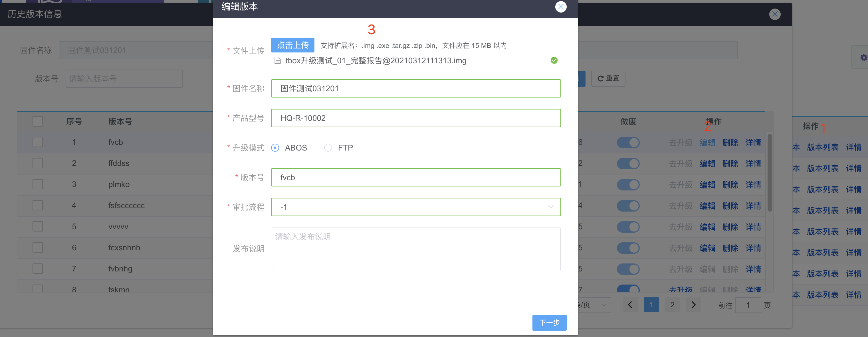Focus the 产品型号 field HQ-R-10002
The image size is (868, 337).
click(x=416, y=118)
